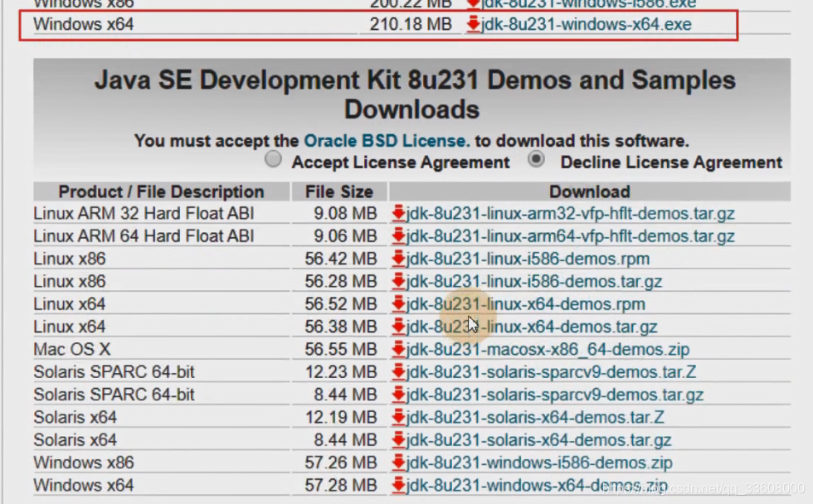
Task: Click the 56.52 MB file size cell
Action: pyautogui.click(x=341, y=303)
